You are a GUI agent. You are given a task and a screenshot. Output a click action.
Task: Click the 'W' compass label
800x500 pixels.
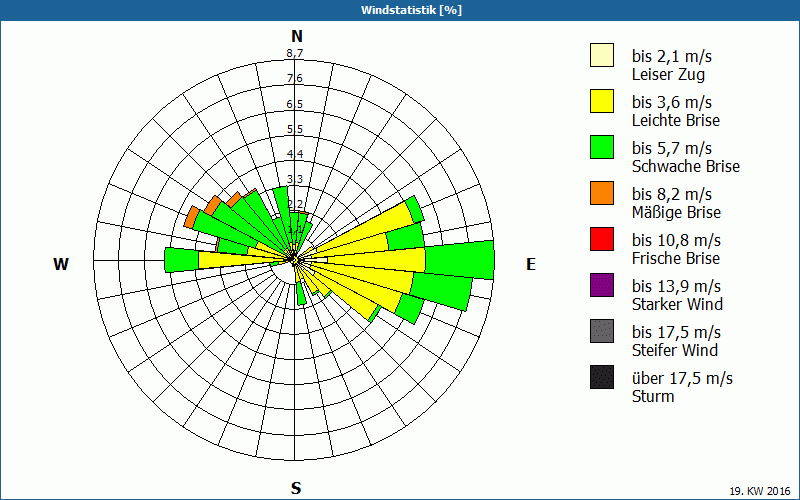pos(61,264)
